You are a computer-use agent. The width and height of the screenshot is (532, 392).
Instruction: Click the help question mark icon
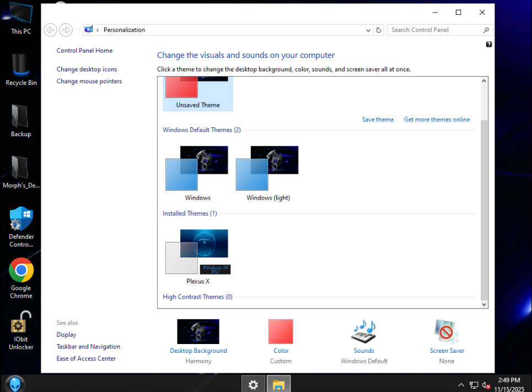(x=489, y=45)
